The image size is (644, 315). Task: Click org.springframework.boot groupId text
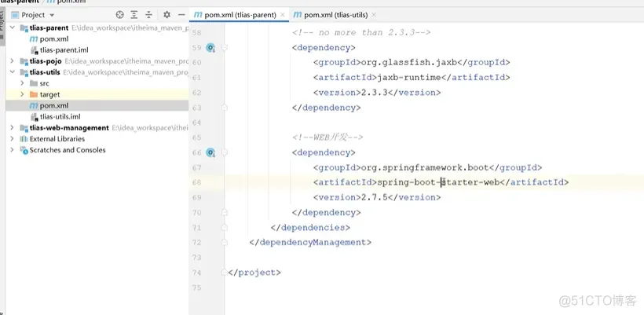tap(425, 167)
